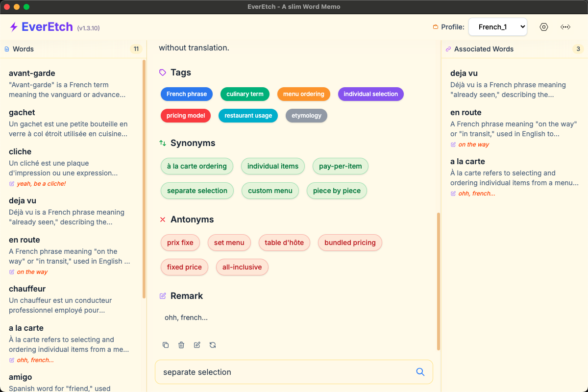Open 'deja vu' in Associated Words
This screenshot has width=588, height=392.
point(464,73)
